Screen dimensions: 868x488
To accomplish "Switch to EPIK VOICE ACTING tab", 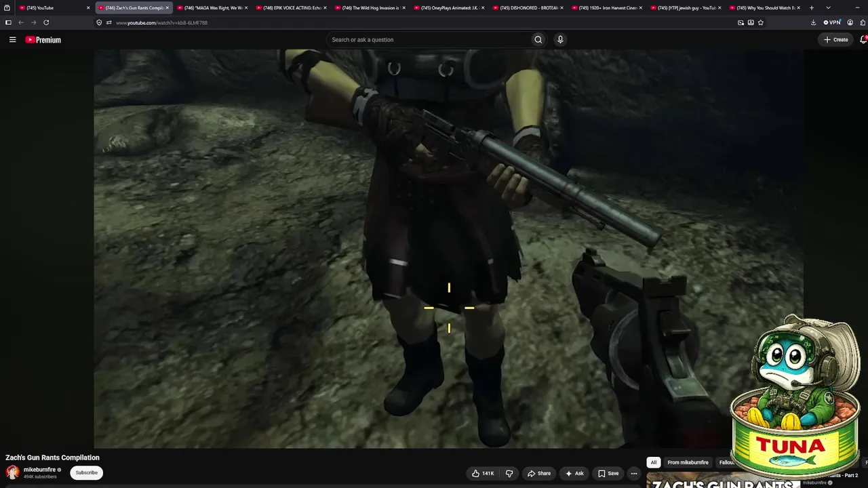I will 292,8.
